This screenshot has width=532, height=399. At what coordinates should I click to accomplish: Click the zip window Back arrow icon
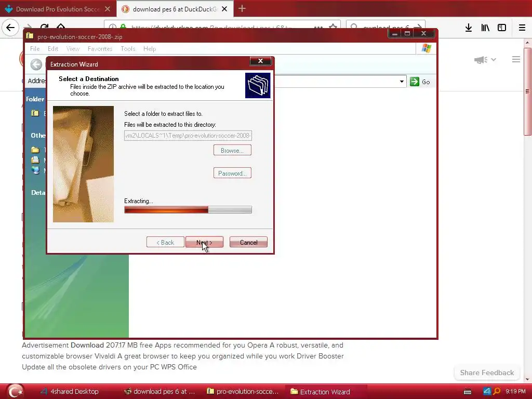coord(36,64)
